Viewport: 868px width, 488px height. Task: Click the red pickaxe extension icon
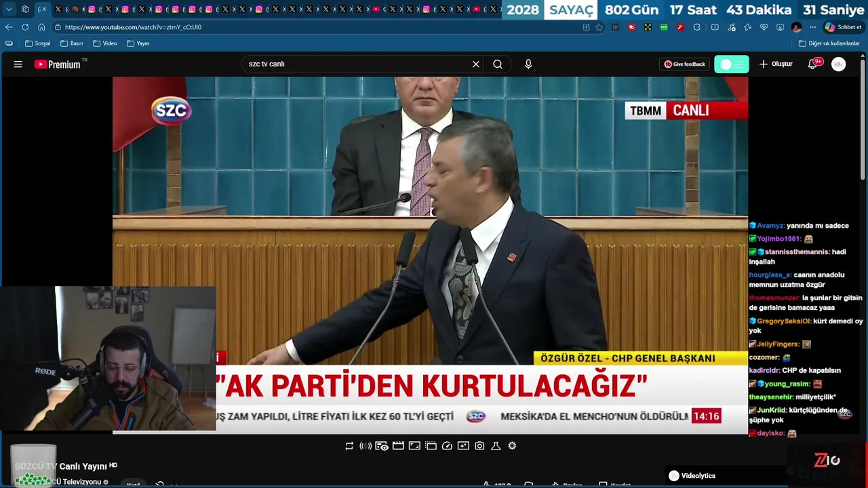(x=680, y=27)
